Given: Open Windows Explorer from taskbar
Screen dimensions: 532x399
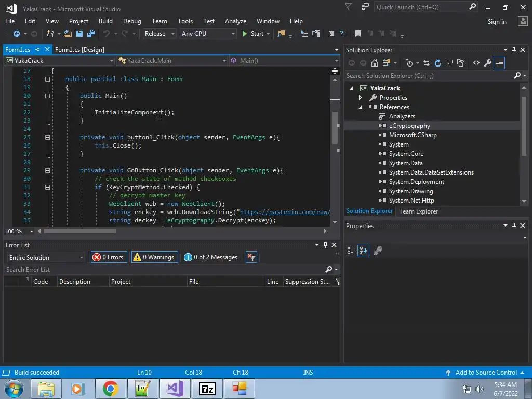Looking at the screenshot, I should click(46, 389).
